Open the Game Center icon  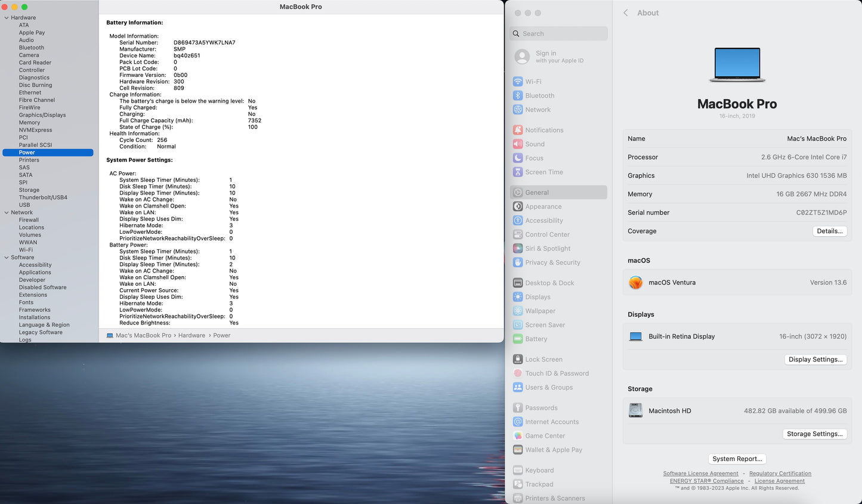point(518,436)
